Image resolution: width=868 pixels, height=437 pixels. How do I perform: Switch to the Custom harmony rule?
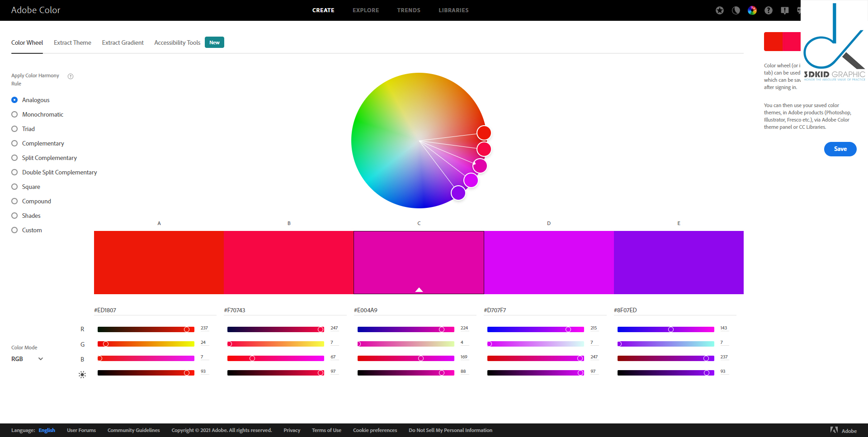point(14,230)
